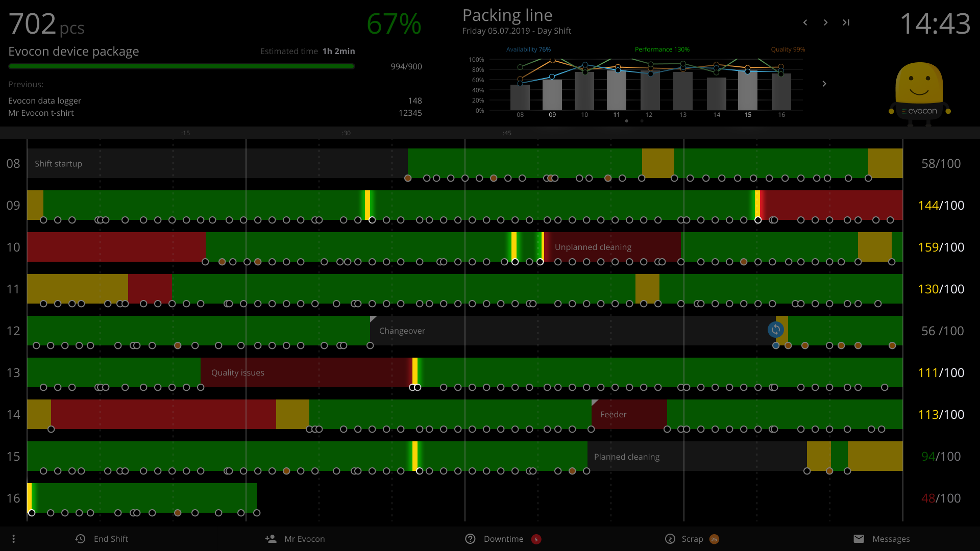The image size is (980, 551).
Task: Click the blue changeover refresh icon
Action: 776,330
